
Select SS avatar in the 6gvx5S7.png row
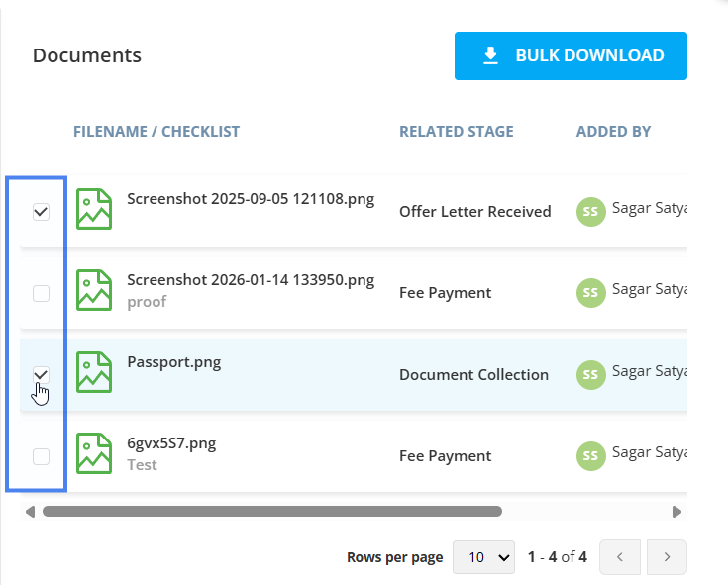point(590,456)
